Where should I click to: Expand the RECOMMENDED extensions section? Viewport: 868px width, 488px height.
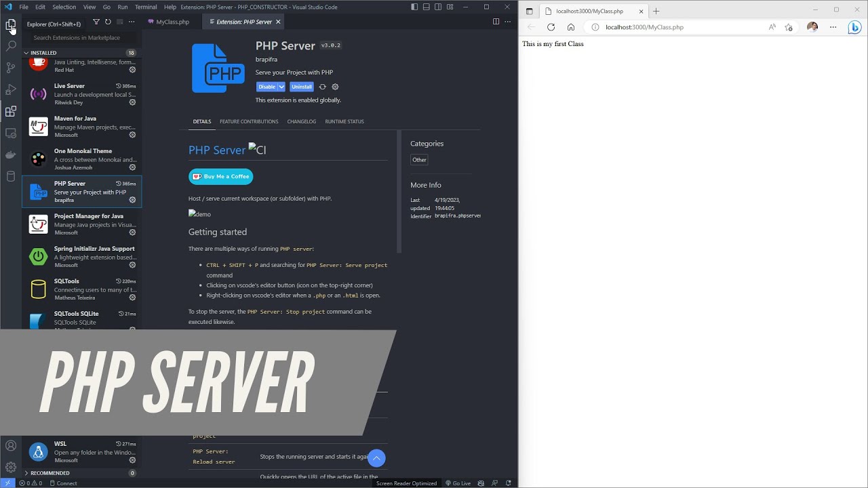click(81, 473)
